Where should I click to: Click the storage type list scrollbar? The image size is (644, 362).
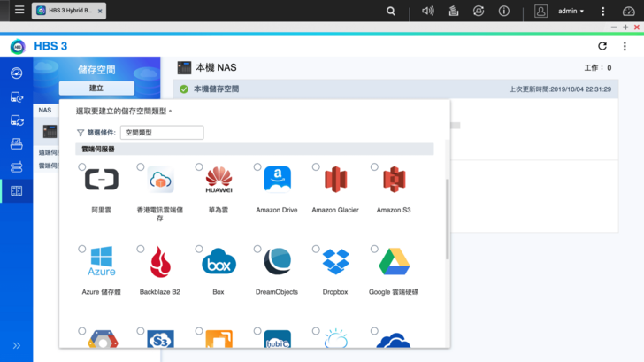tap(448, 220)
